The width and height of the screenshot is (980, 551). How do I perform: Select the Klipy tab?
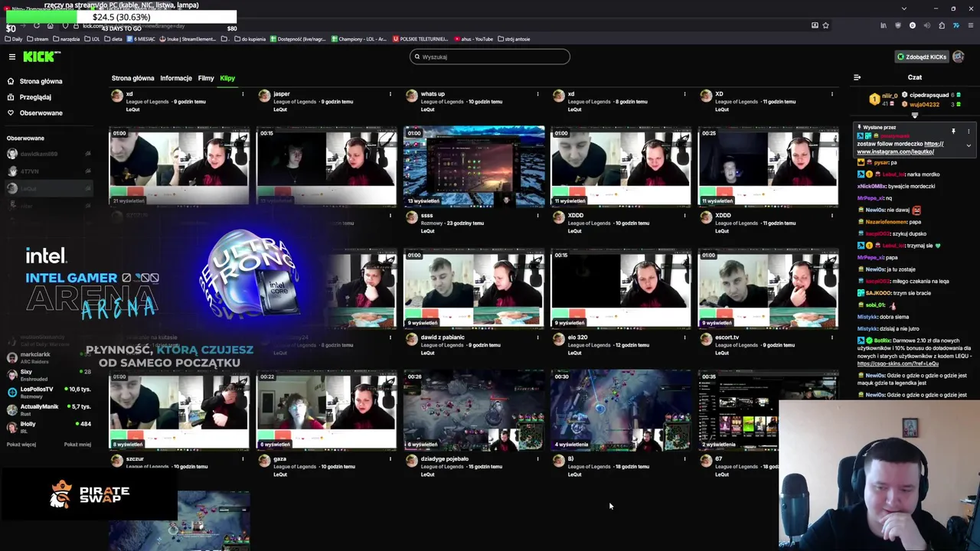tap(227, 78)
